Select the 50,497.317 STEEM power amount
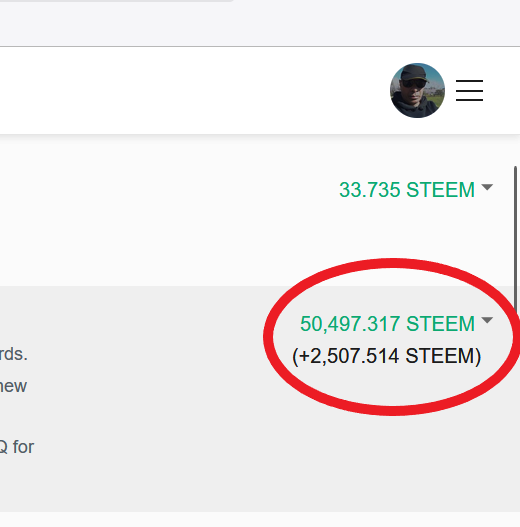This screenshot has height=527, width=520. [x=387, y=324]
